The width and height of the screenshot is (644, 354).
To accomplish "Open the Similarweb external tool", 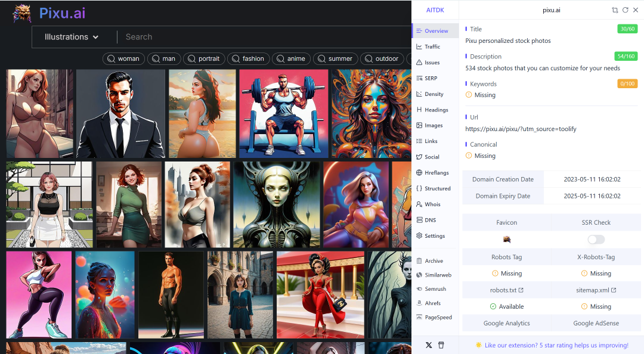I will (x=435, y=275).
